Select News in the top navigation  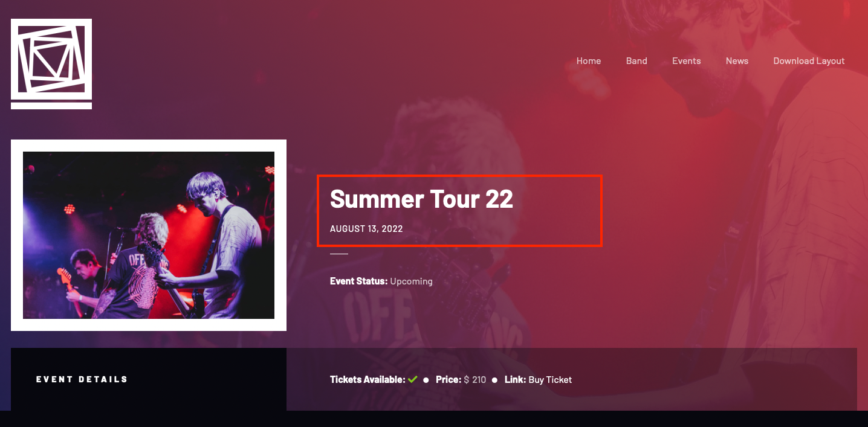click(x=737, y=61)
